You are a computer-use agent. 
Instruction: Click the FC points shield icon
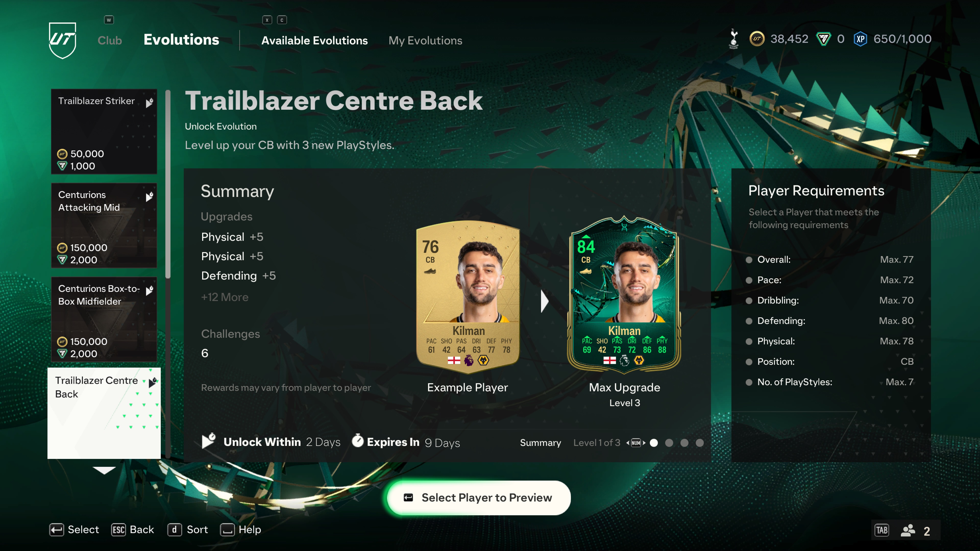823,39
